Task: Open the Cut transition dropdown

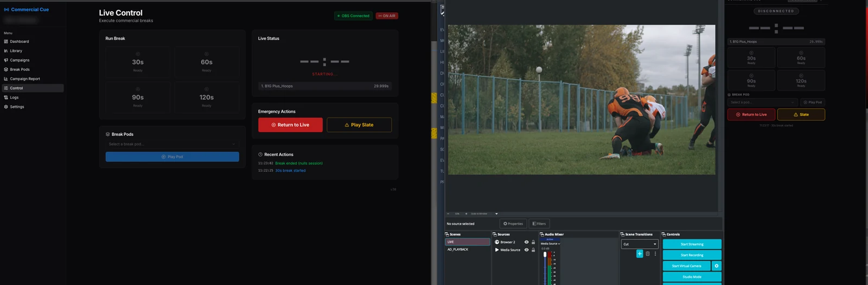Action: click(x=640, y=244)
